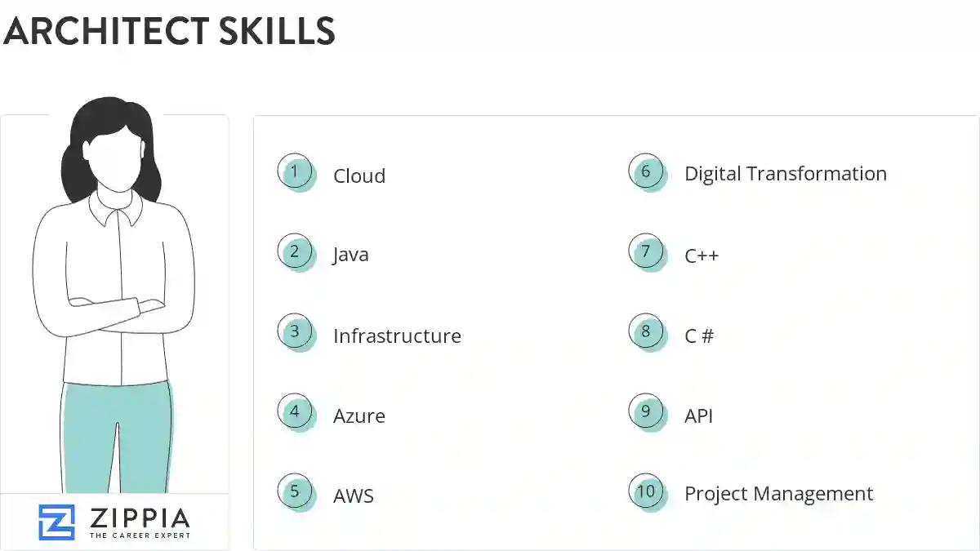Image resolution: width=980 pixels, height=551 pixels.
Task: Click the number 1 circle badge
Action: (x=295, y=172)
